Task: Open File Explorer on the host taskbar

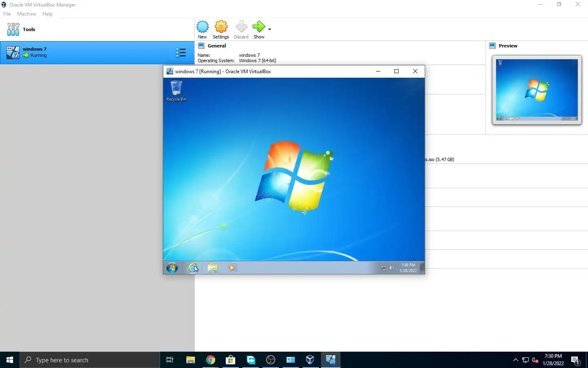Action: 190,360
